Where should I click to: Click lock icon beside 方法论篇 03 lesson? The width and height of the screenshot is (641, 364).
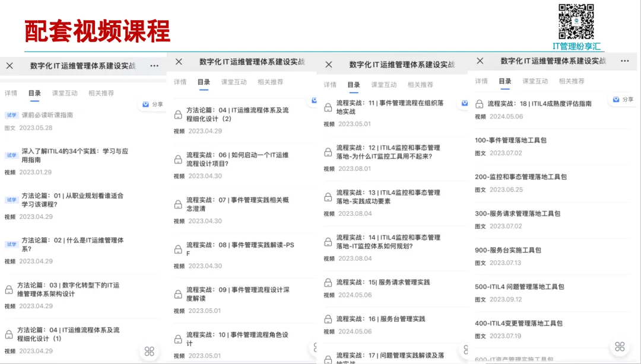coord(9,290)
